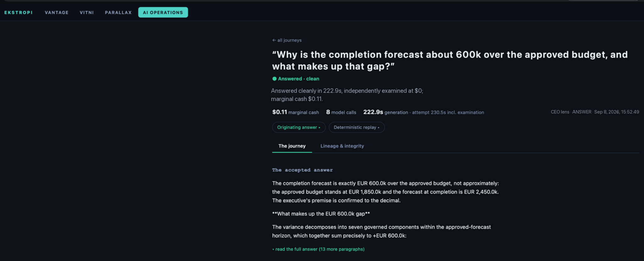Switch to The journey tab
The height and width of the screenshot is (261, 644).
point(292,146)
